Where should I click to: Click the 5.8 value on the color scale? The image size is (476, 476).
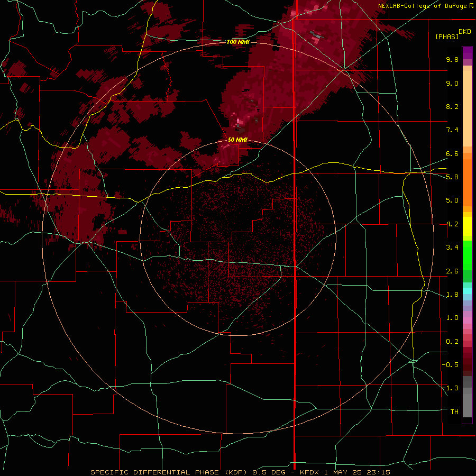(x=452, y=177)
